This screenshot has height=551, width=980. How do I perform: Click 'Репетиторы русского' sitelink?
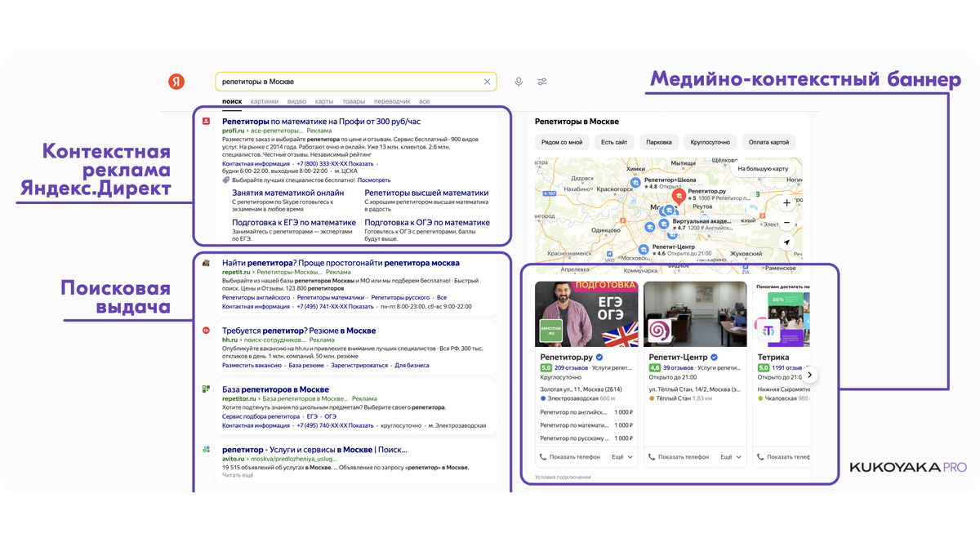(400, 298)
